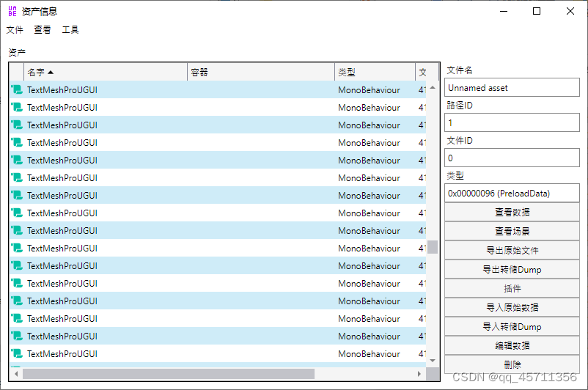This screenshot has height=390, width=588.
Task: Focus the 文件名 field showing Unnamed asset
Action: tap(512, 87)
